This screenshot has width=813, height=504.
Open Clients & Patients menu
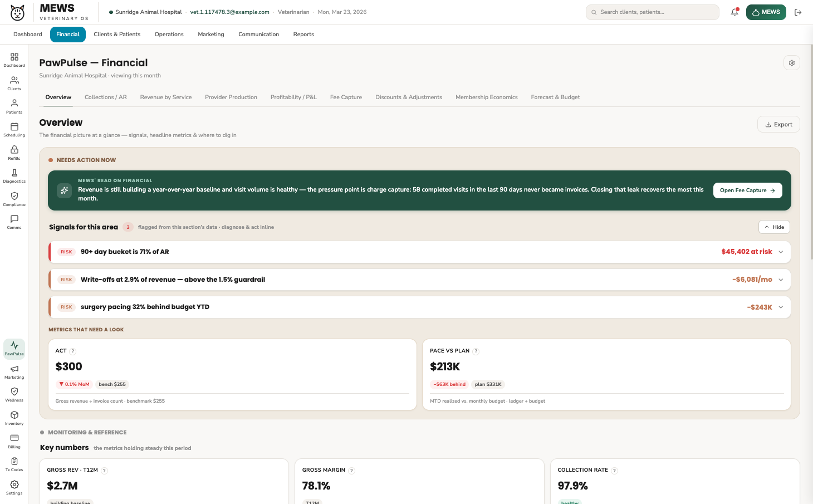point(117,35)
